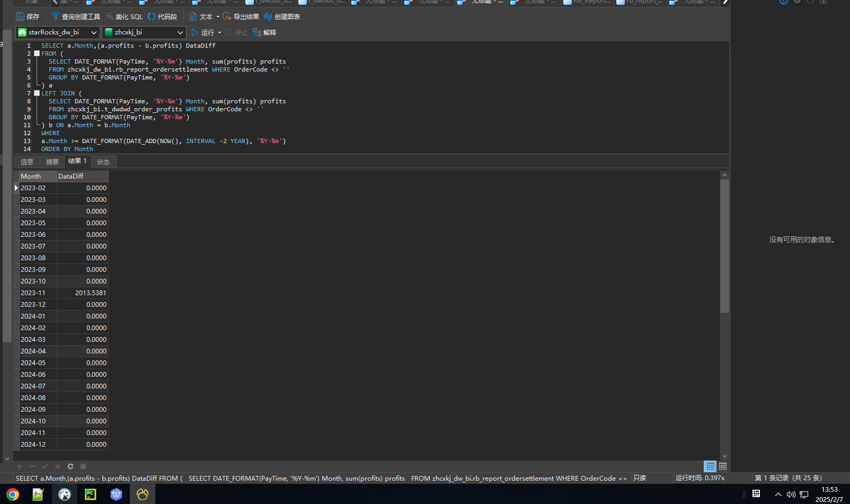Expand the 运行 run options arrow
This screenshot has width=850, height=504.
[x=219, y=32]
